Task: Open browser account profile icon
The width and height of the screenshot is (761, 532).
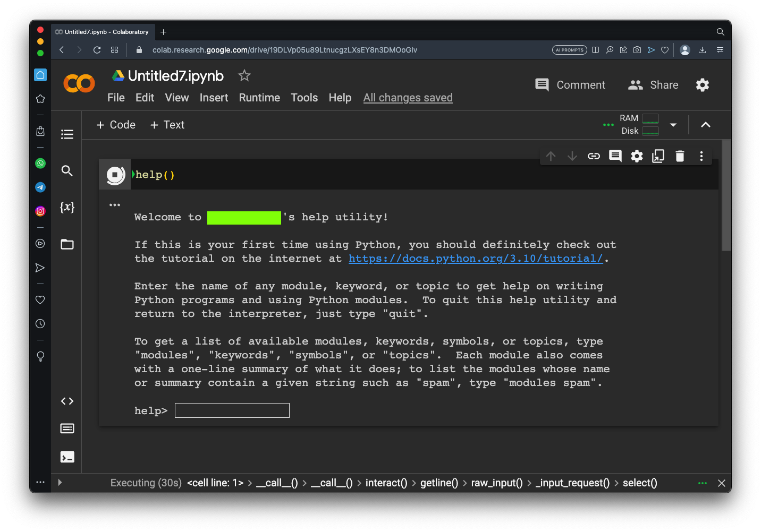Action: [x=685, y=50]
